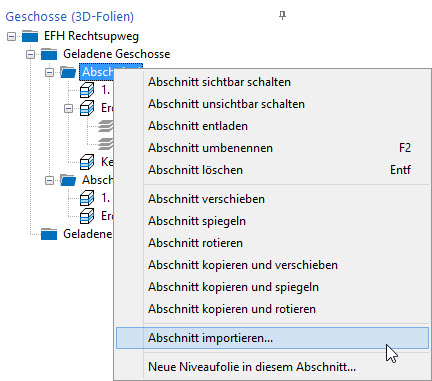The width and height of the screenshot is (432, 381).
Task: Collapse the second Abschnitt node
Action: tap(49, 180)
